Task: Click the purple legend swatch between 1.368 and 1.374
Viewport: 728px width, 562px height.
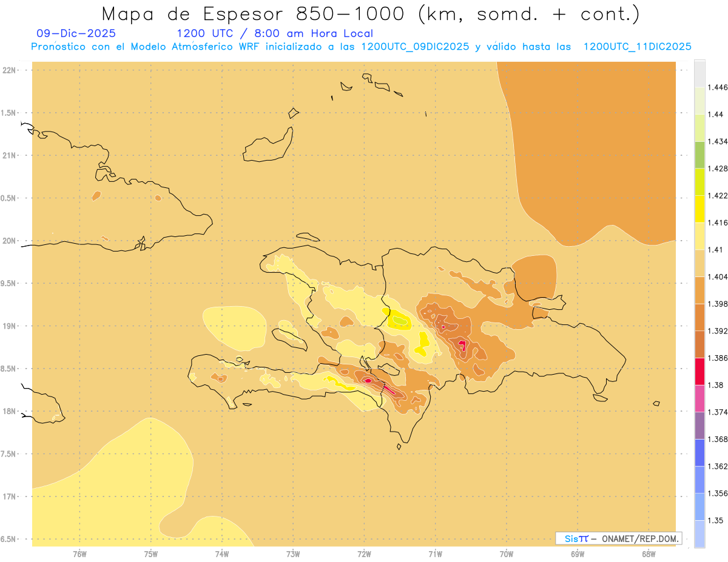Action: 699,426
